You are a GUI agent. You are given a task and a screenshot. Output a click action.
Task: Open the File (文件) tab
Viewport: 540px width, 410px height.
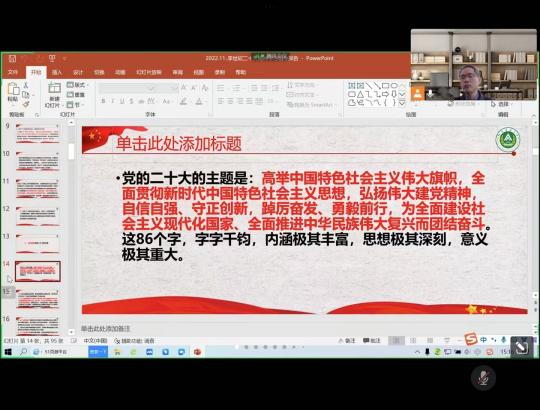pyautogui.click(x=13, y=72)
